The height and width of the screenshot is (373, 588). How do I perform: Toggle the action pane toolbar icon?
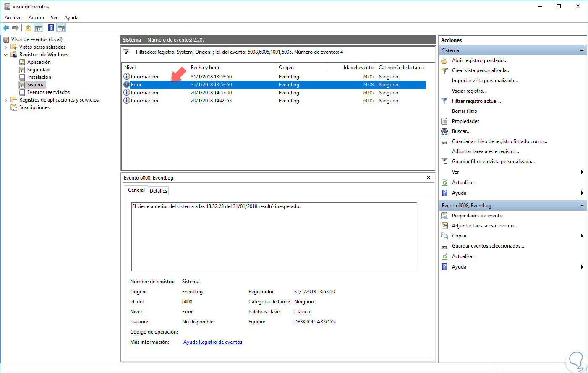click(x=61, y=28)
